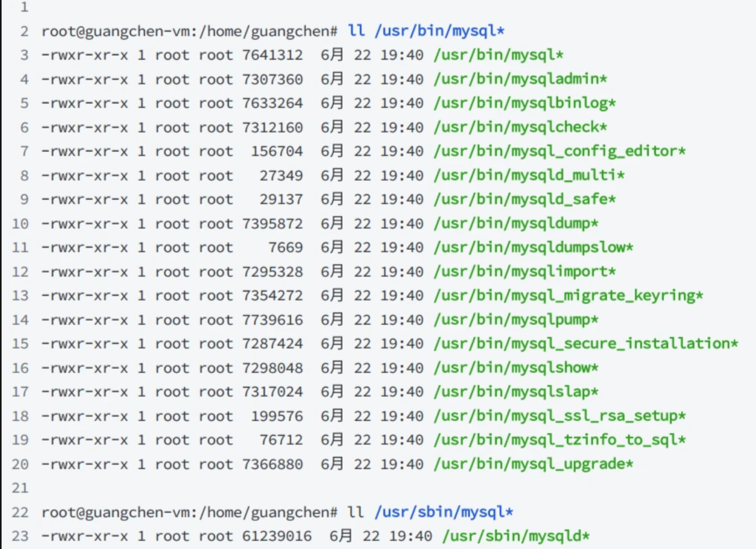Click file size 76712
The height and width of the screenshot is (549, 756).
[x=281, y=440]
